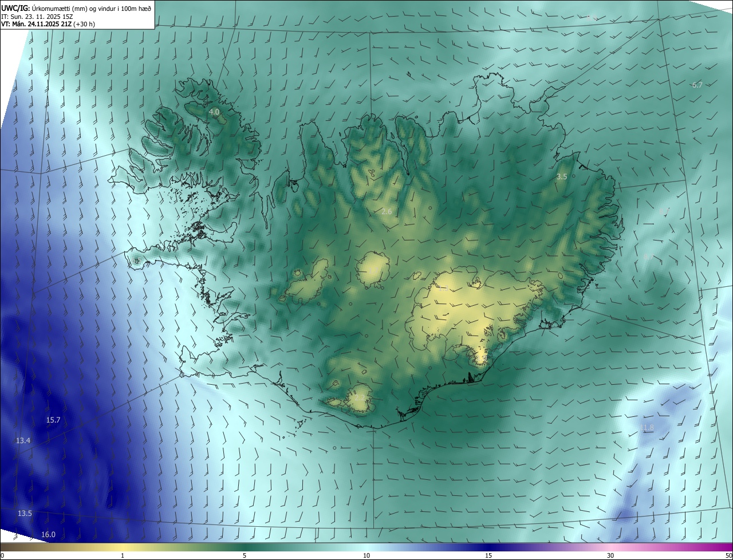Click the 3.5 value label in the east

(562, 177)
